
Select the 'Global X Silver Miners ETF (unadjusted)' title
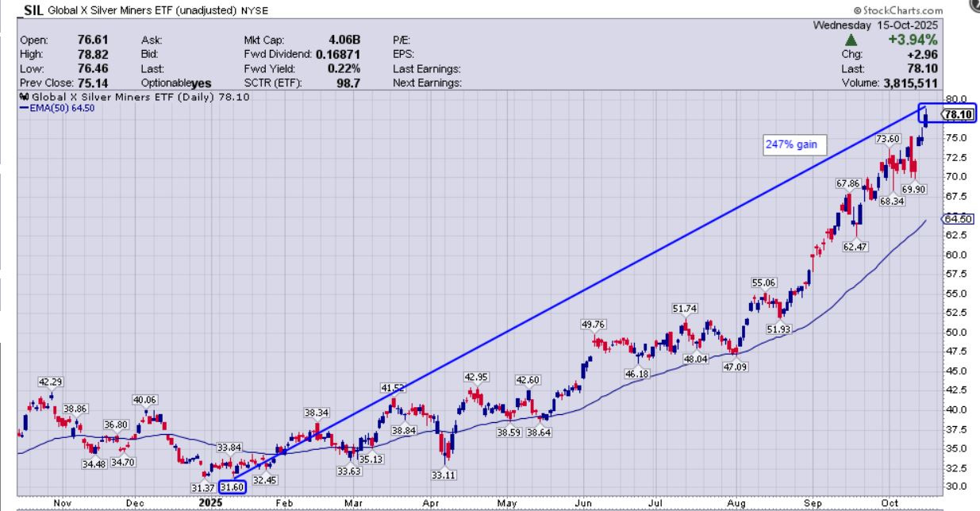click(x=141, y=11)
